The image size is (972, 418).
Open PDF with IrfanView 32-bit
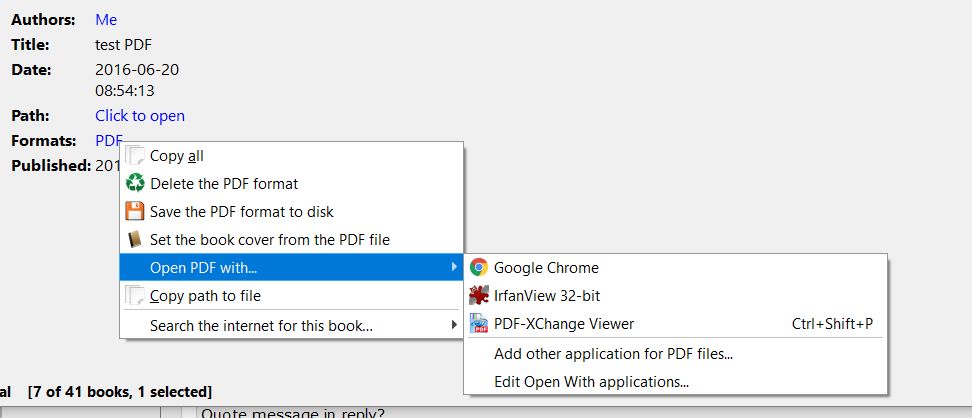click(547, 296)
